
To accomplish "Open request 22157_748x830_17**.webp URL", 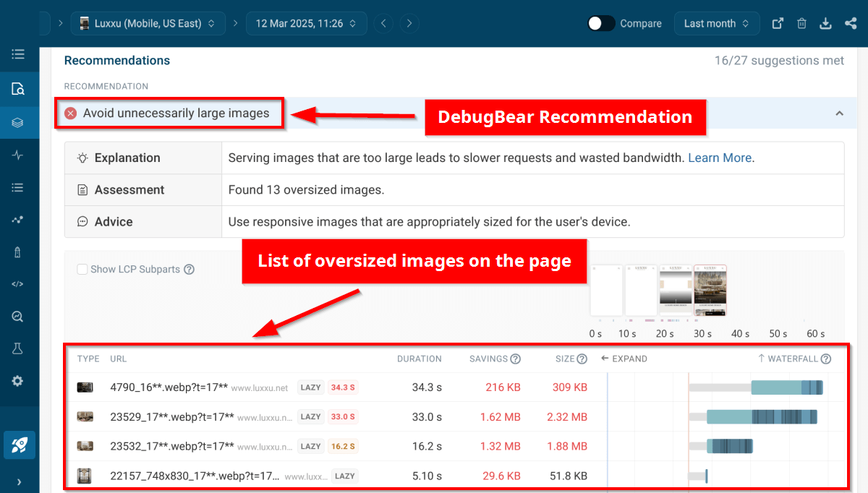I will point(195,476).
